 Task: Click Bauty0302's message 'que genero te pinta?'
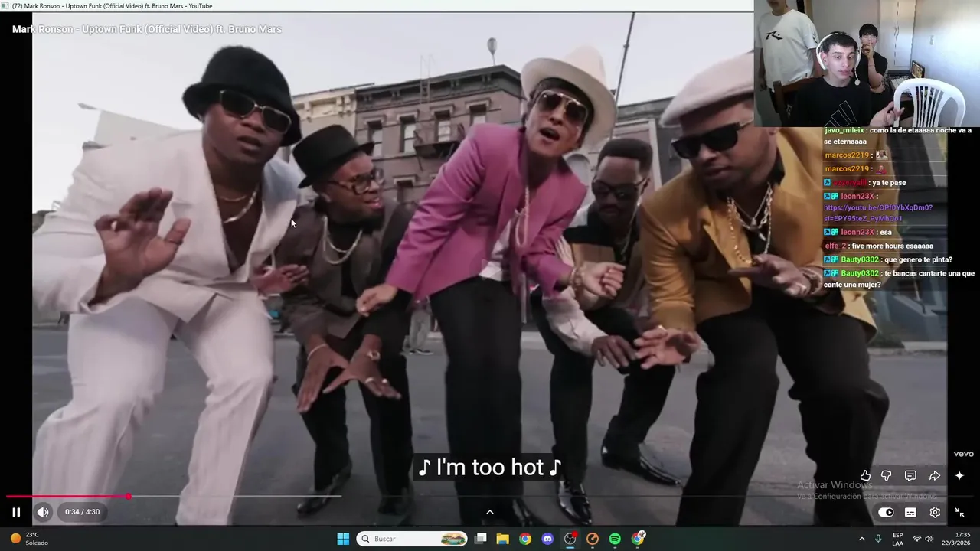click(x=918, y=259)
